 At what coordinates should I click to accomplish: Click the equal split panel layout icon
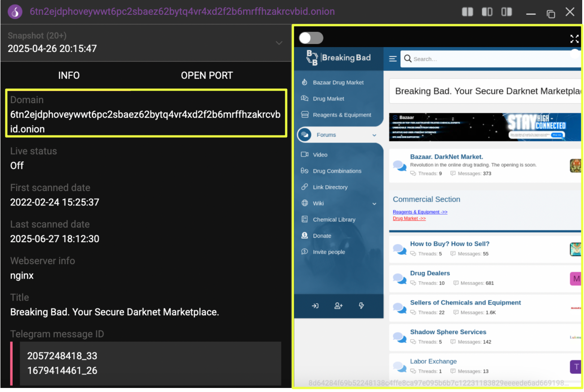pyautogui.click(x=467, y=12)
